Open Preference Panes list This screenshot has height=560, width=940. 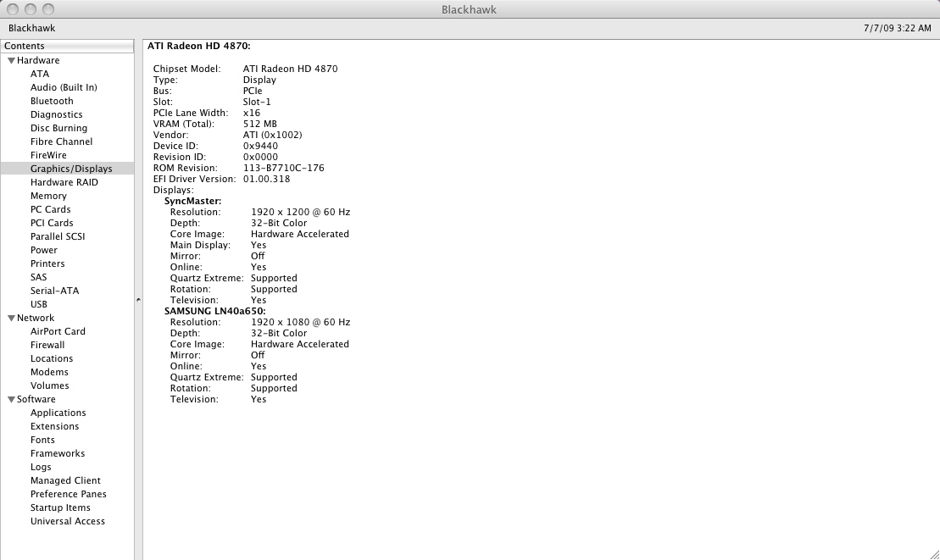(x=69, y=494)
